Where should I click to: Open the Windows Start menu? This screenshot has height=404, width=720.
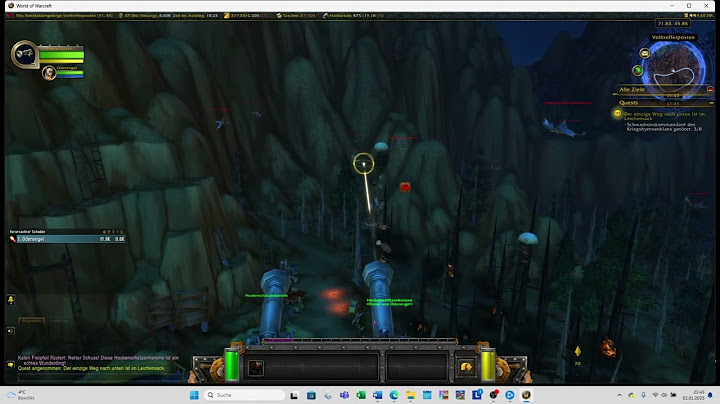click(x=194, y=395)
